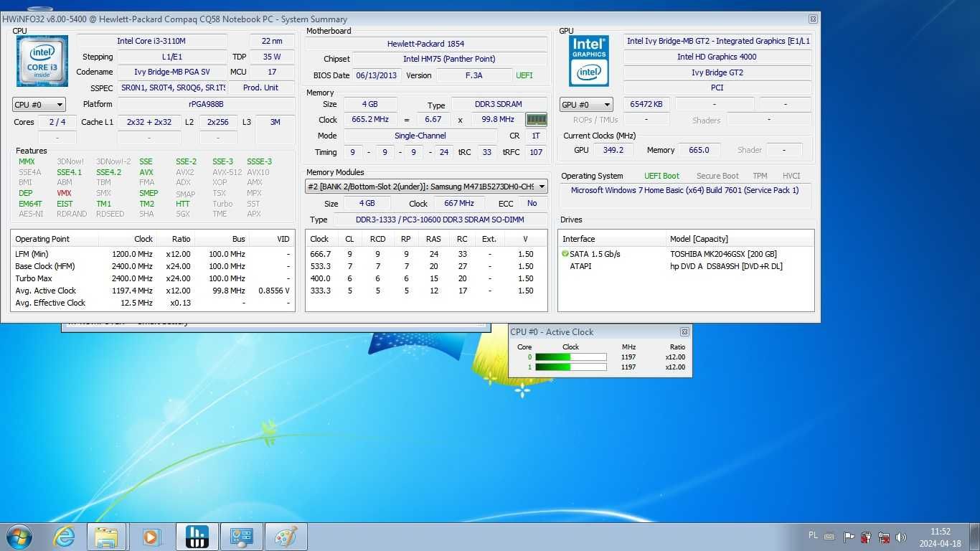980x551 pixels.
Task: Open Paint from the taskbar
Action: pos(286,537)
